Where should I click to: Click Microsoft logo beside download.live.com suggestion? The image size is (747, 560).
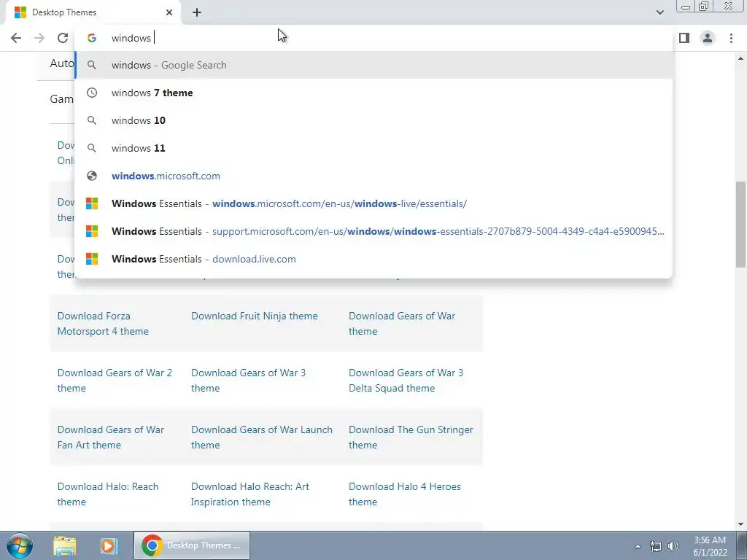point(92,259)
